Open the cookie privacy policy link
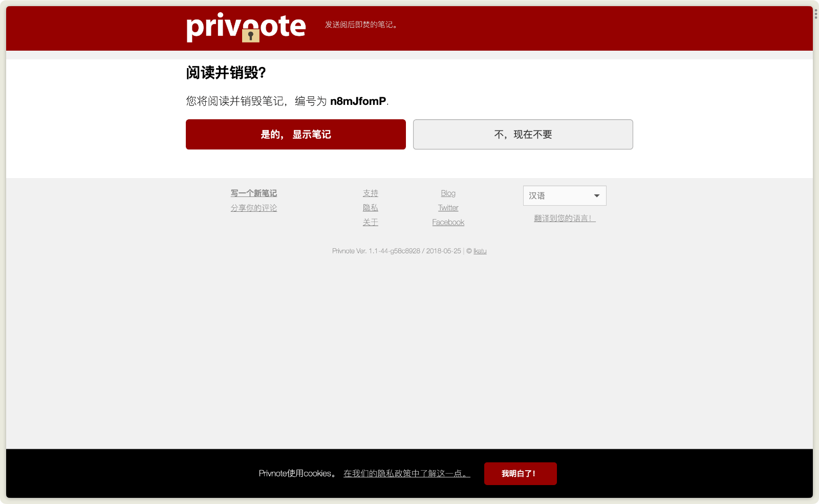This screenshot has width=819, height=504. click(x=406, y=474)
